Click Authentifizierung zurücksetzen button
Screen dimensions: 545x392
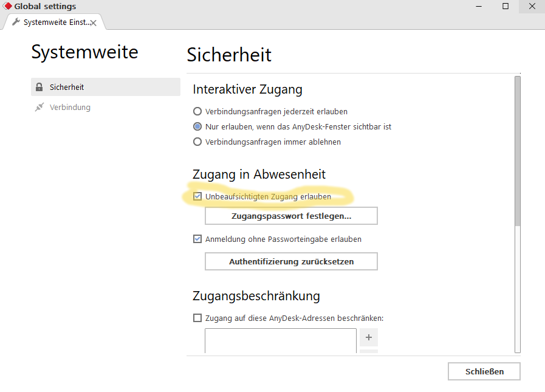(x=291, y=261)
